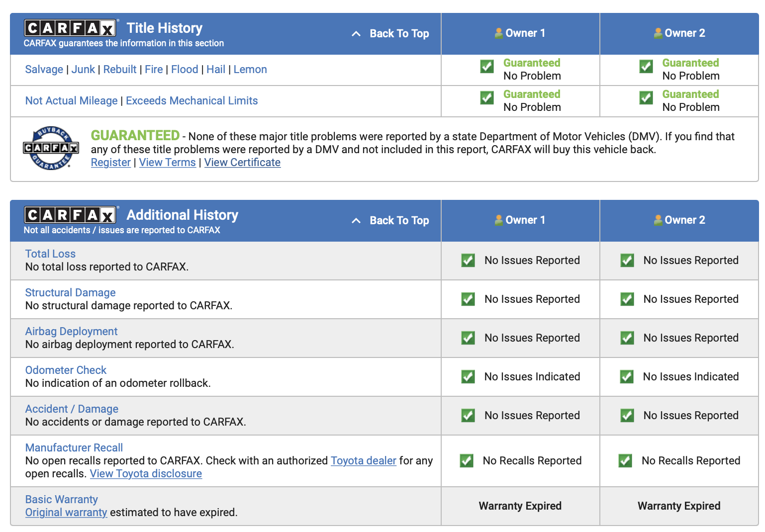The image size is (765, 532).
Task: Click the Owner 1 person icon in Additional History
Action: click(499, 220)
